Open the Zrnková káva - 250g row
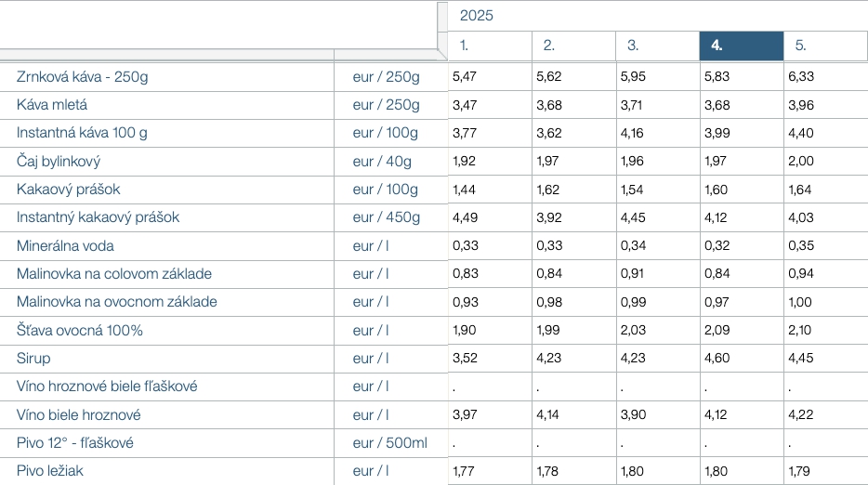 pos(82,77)
